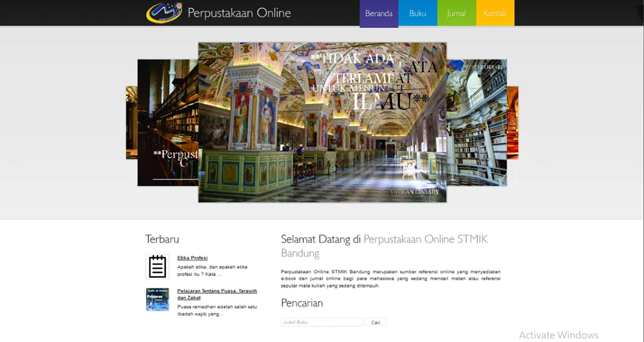Screen dimensions: 644x342
Task: Click the text 'Puasa ramadhan adalah salah satu'
Action: pyautogui.click(x=217, y=307)
